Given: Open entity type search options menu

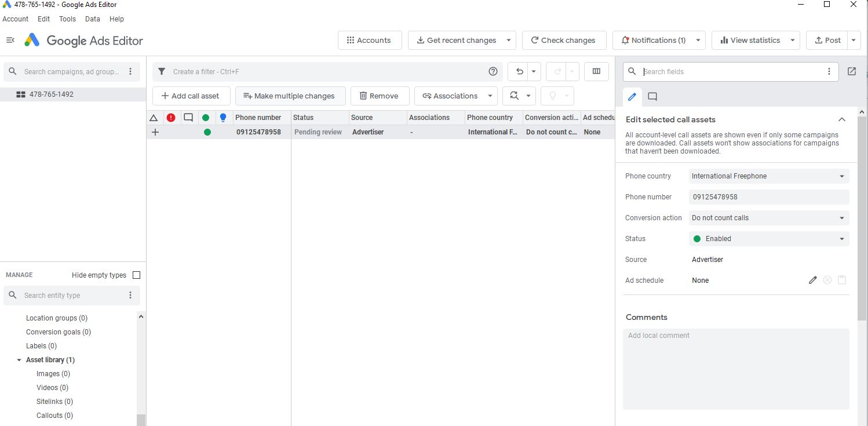Looking at the screenshot, I should 130,295.
